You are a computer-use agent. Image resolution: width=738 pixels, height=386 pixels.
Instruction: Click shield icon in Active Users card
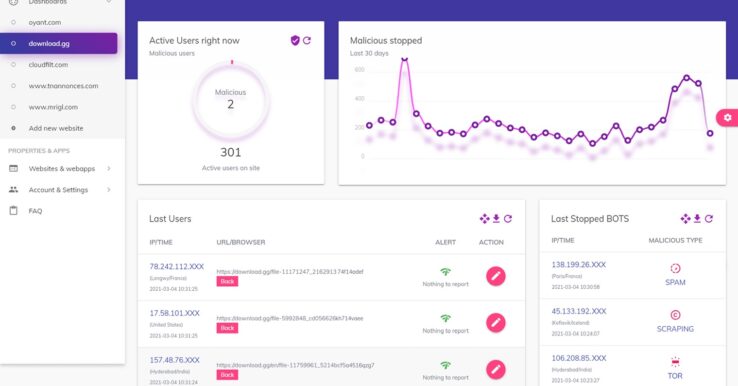click(x=295, y=40)
